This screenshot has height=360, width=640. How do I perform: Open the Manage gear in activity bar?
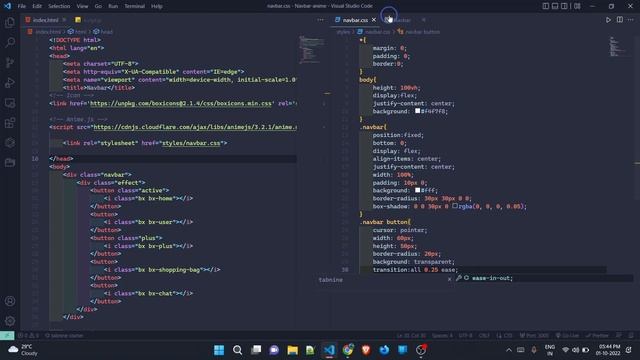click(x=10, y=321)
